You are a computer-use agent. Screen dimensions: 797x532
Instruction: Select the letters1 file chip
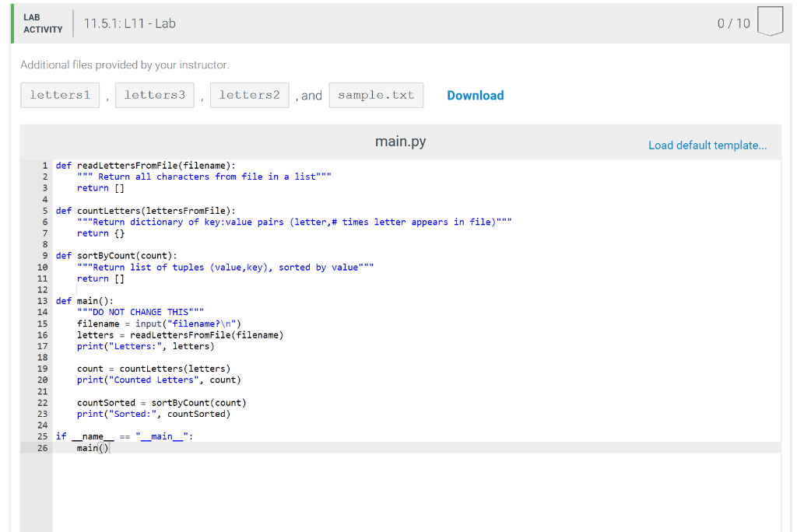pyautogui.click(x=60, y=95)
